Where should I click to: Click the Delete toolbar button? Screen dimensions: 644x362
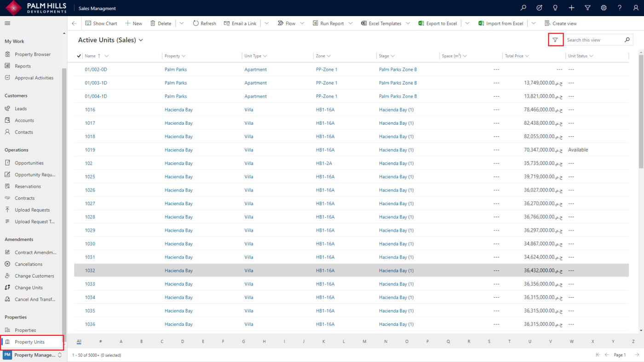point(161,23)
